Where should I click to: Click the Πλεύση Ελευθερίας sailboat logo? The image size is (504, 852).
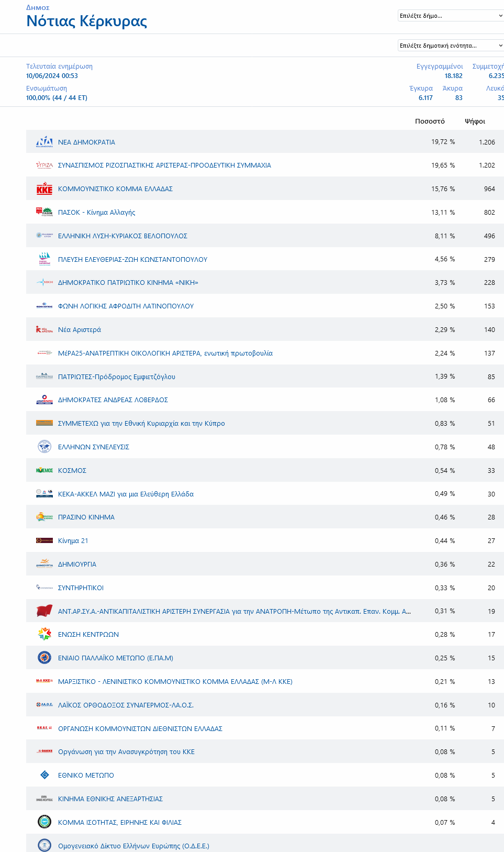pos(44,259)
